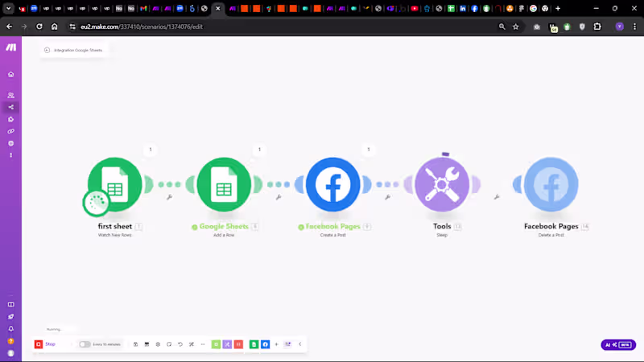Screen dimensions: 644x362
Task: Click the Auto-align magic wand icon
Action: [192, 344]
